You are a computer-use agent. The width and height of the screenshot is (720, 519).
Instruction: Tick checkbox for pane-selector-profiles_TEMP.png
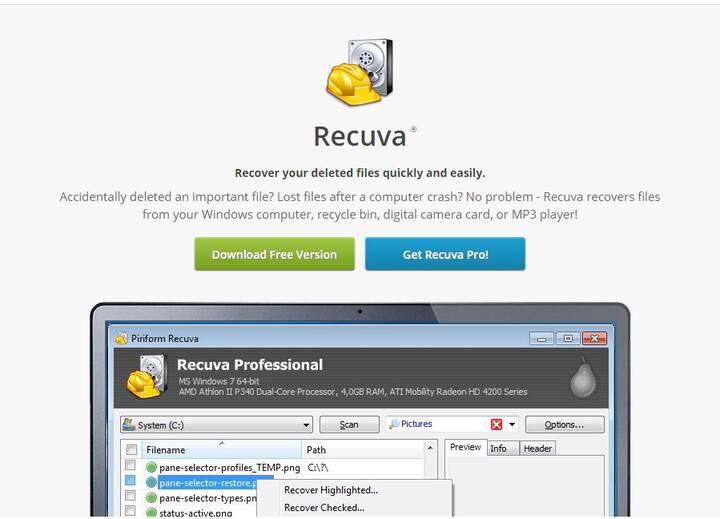(x=130, y=465)
